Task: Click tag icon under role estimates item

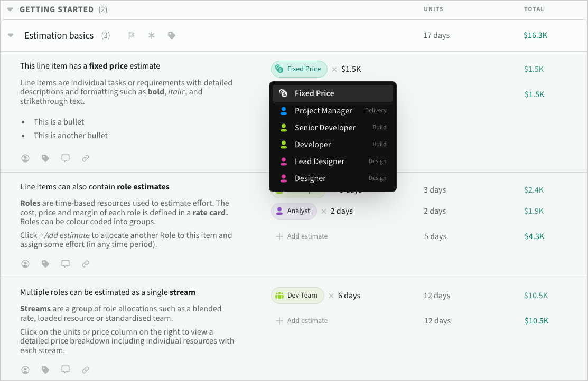Action: pyautogui.click(x=45, y=263)
